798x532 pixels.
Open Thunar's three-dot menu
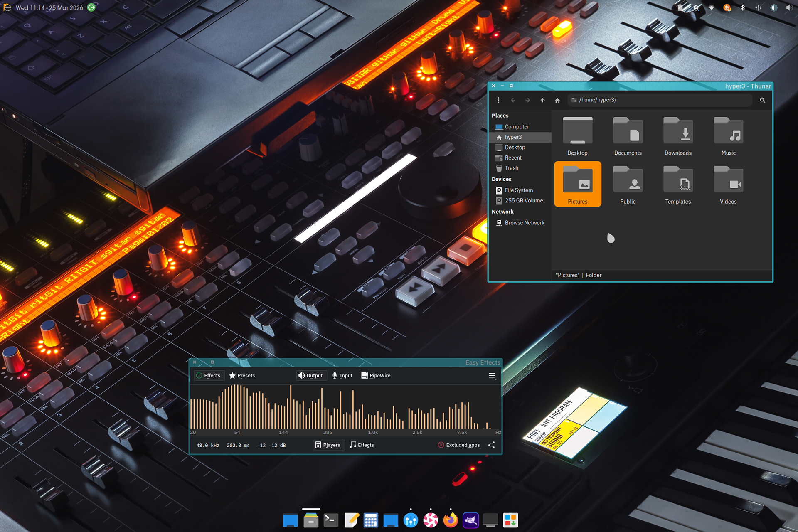(x=498, y=100)
